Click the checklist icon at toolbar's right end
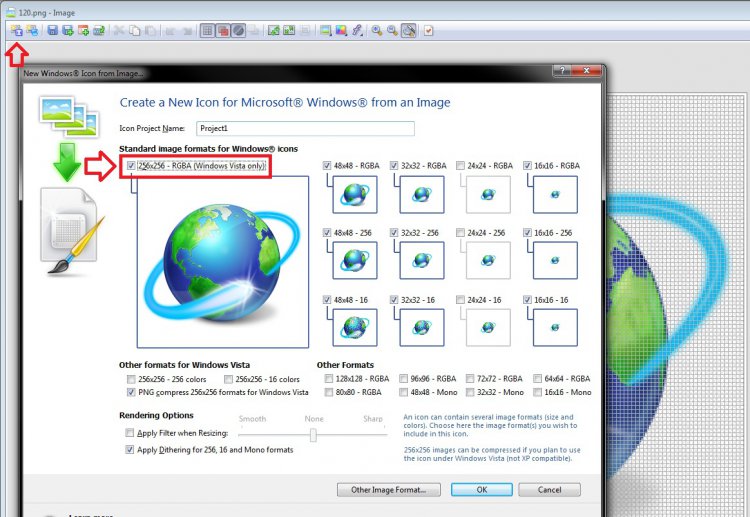Screen dimensions: 750x517 pos(429,31)
